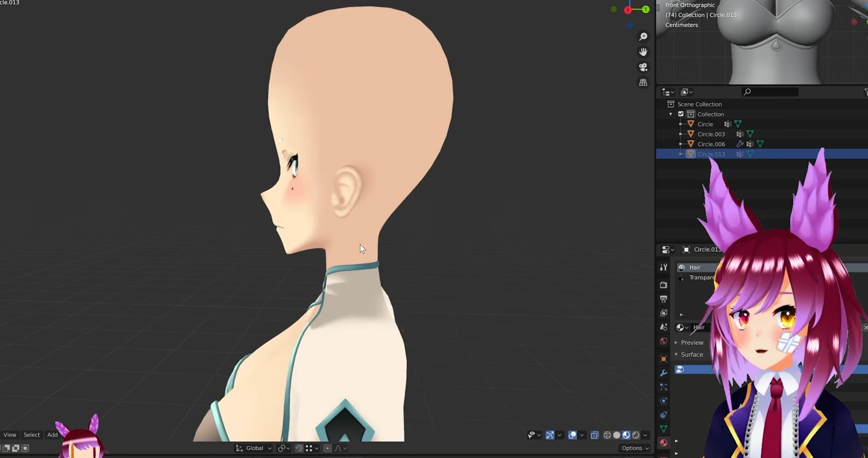Click the outliner search field

pos(770,92)
